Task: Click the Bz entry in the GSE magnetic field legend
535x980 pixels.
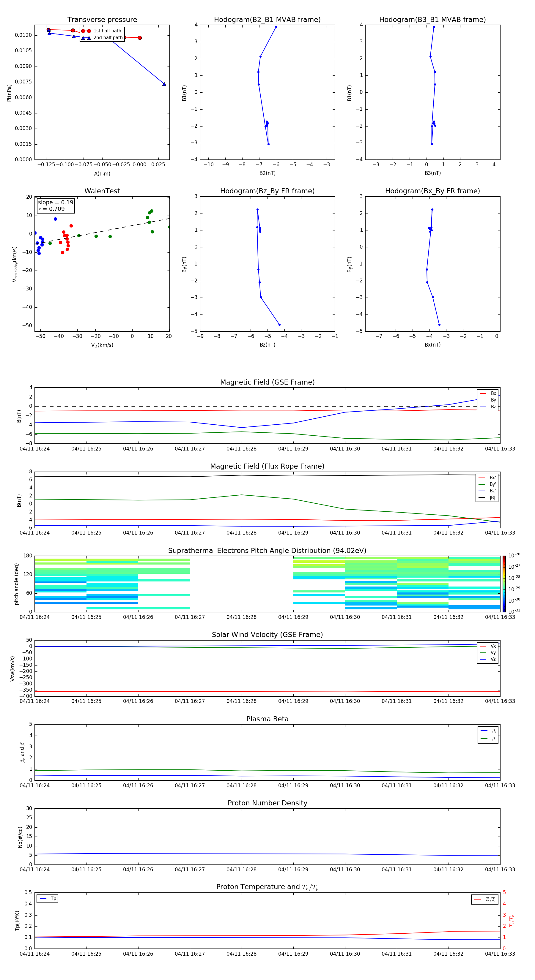Action: tap(488, 407)
